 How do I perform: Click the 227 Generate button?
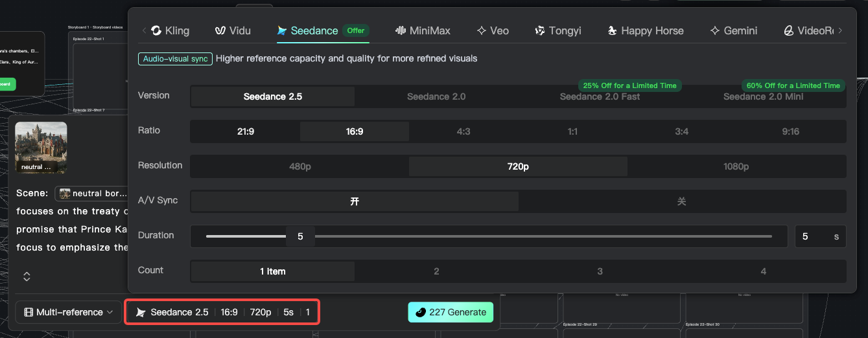pos(451,312)
